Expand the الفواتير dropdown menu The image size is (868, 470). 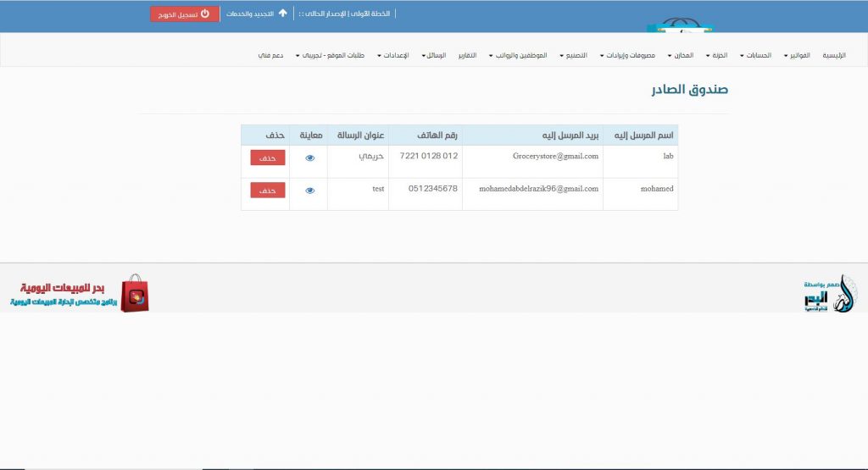(x=797, y=55)
